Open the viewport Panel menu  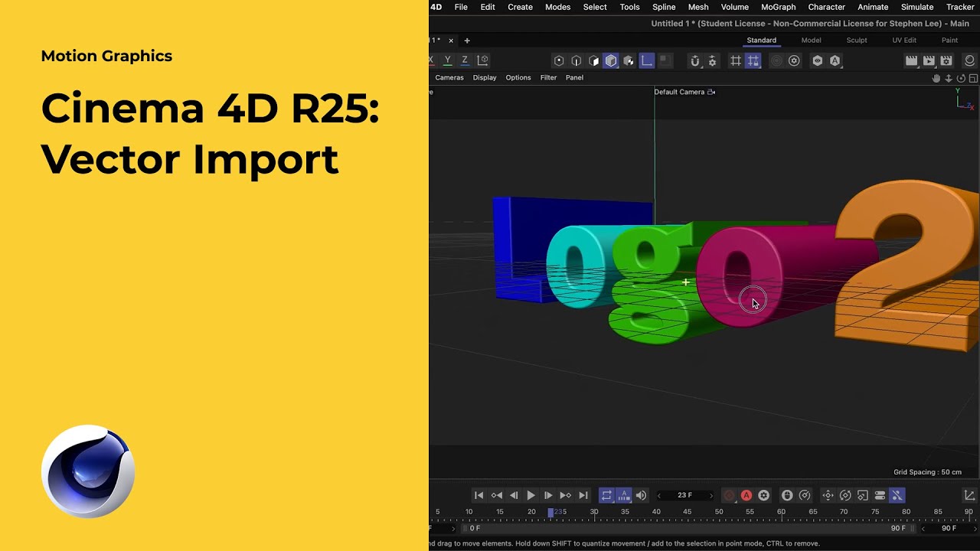[x=574, y=77]
